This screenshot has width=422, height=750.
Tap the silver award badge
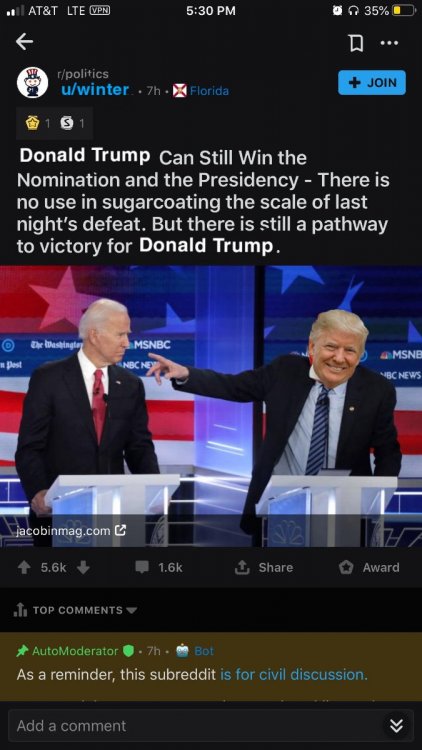(x=67, y=123)
